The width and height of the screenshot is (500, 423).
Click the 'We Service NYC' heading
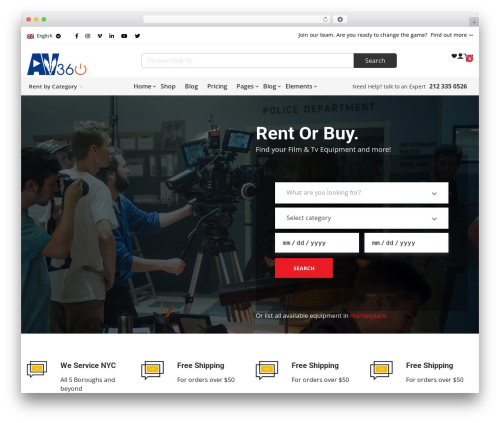88,365
